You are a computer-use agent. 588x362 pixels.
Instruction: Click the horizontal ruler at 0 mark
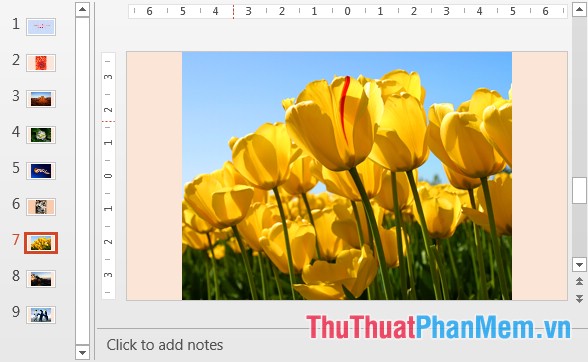tap(347, 11)
